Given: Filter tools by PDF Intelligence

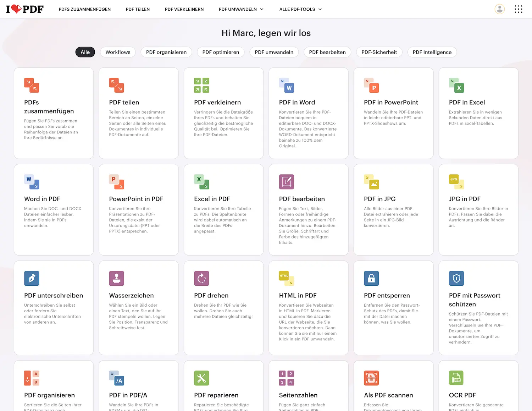Looking at the screenshot, I should 432,52.
